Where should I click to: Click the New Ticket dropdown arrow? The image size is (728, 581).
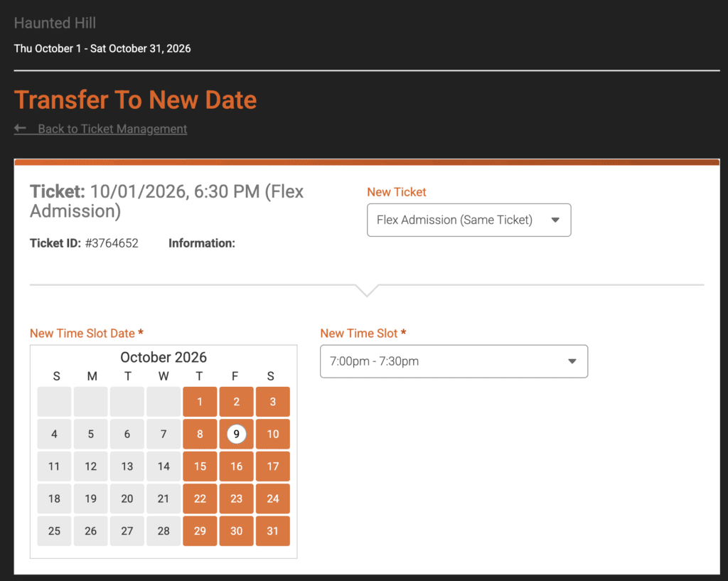(x=555, y=220)
